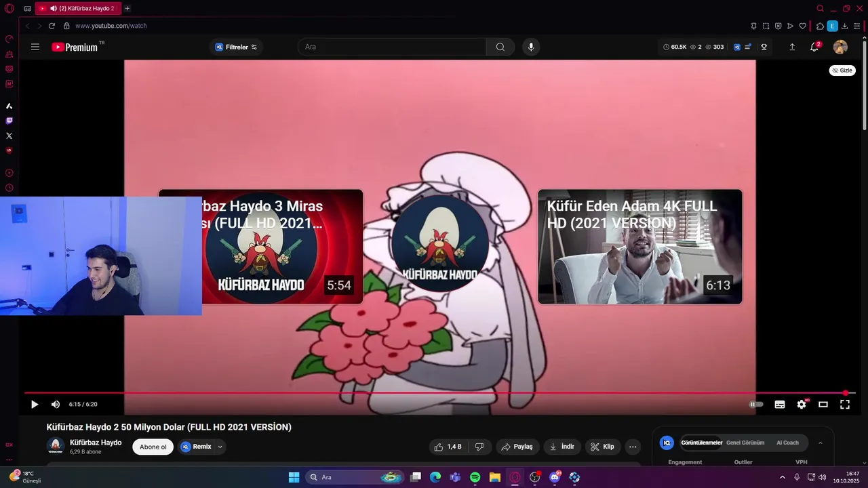868x488 pixels.
Task: Open more actions three-dot menu
Action: [x=633, y=447]
